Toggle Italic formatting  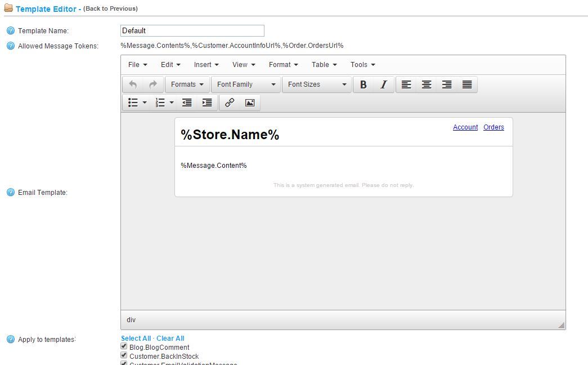(x=384, y=84)
